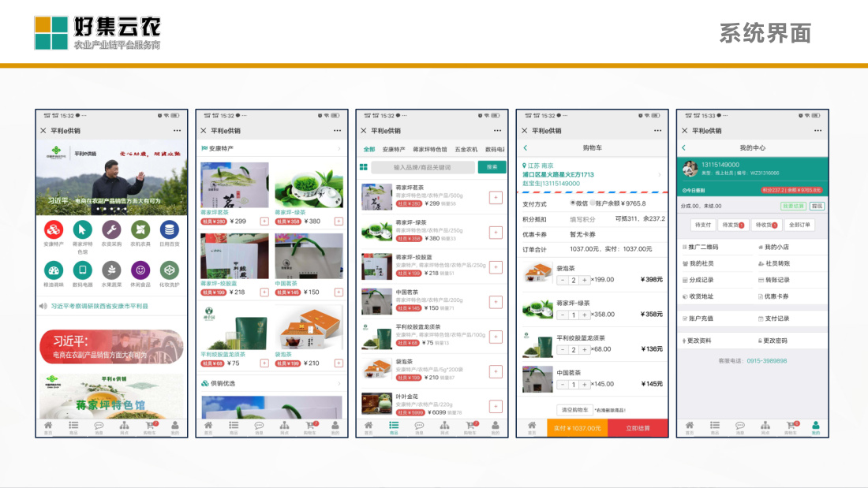Image resolution: width=868 pixels, height=488 pixels.
Task: Tap 我的 profile icon in product list bottom bar
Action: (x=496, y=427)
